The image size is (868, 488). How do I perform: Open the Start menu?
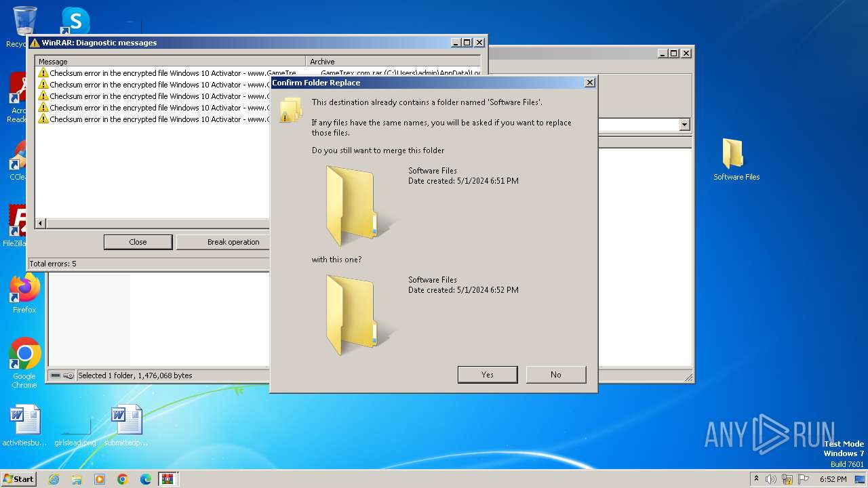19,479
